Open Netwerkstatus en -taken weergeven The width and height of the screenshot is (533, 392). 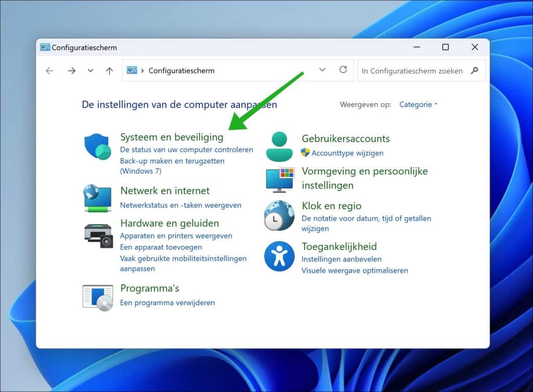[x=181, y=205]
